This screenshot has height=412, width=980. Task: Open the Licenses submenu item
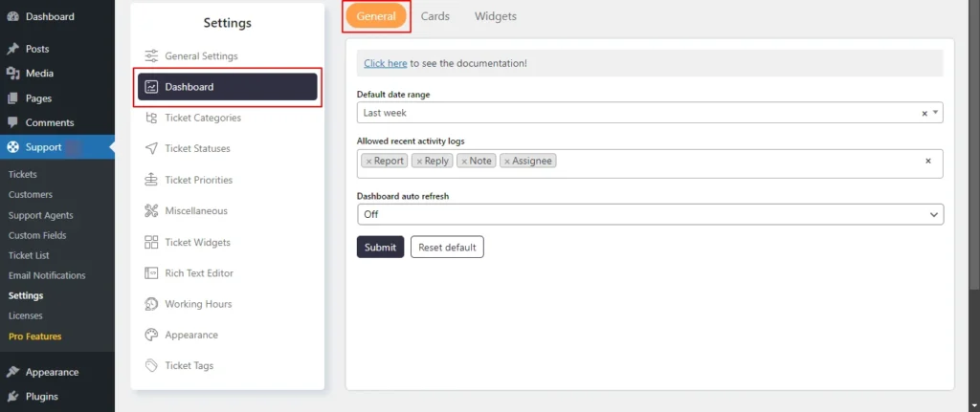[26, 315]
